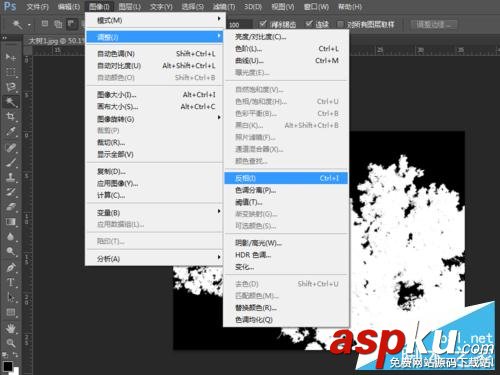Select the Eyedropper tool
This screenshot has width=500, height=375.
pyautogui.click(x=11, y=131)
